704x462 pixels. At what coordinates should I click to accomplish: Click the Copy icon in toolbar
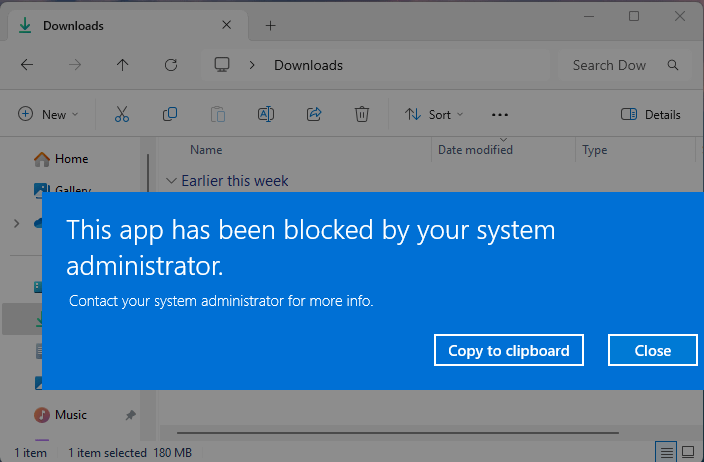click(x=170, y=114)
